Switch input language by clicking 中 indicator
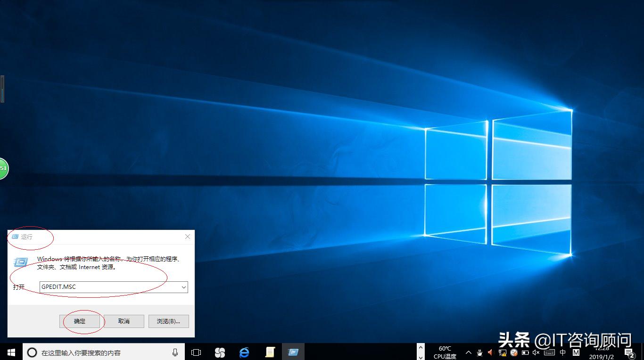The image size is (644, 360). pyautogui.click(x=562, y=352)
